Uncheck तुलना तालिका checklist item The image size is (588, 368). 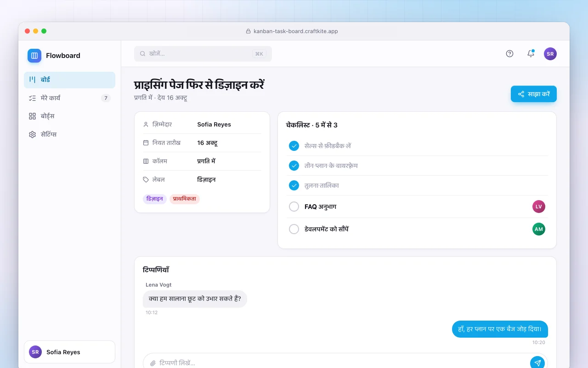pos(294,185)
